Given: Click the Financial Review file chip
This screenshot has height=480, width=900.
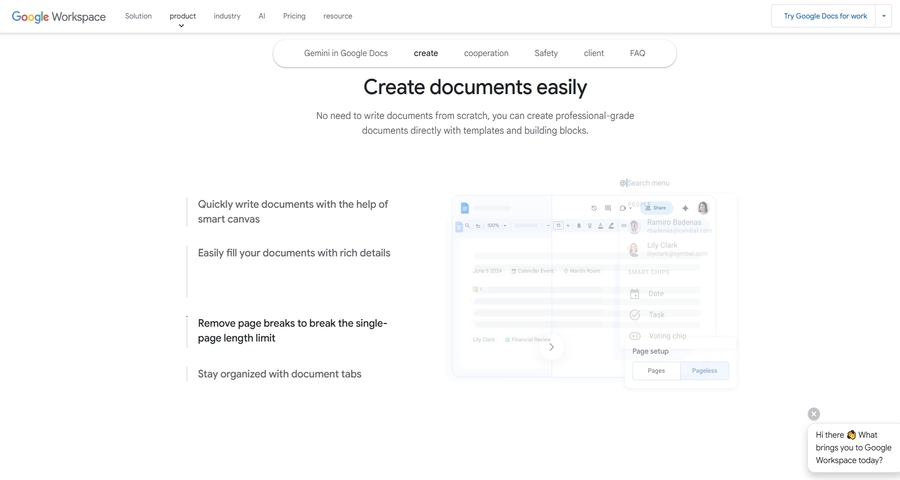Looking at the screenshot, I should (x=527, y=340).
